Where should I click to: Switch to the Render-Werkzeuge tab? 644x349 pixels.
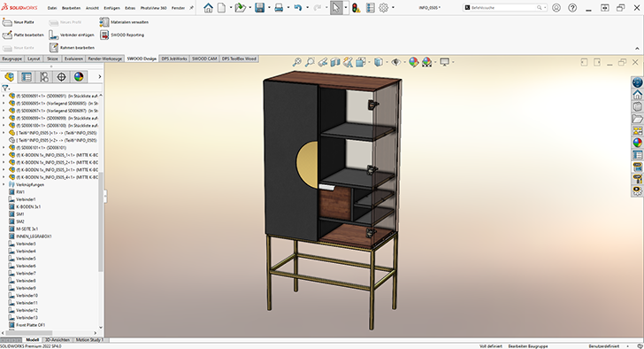[x=104, y=58]
